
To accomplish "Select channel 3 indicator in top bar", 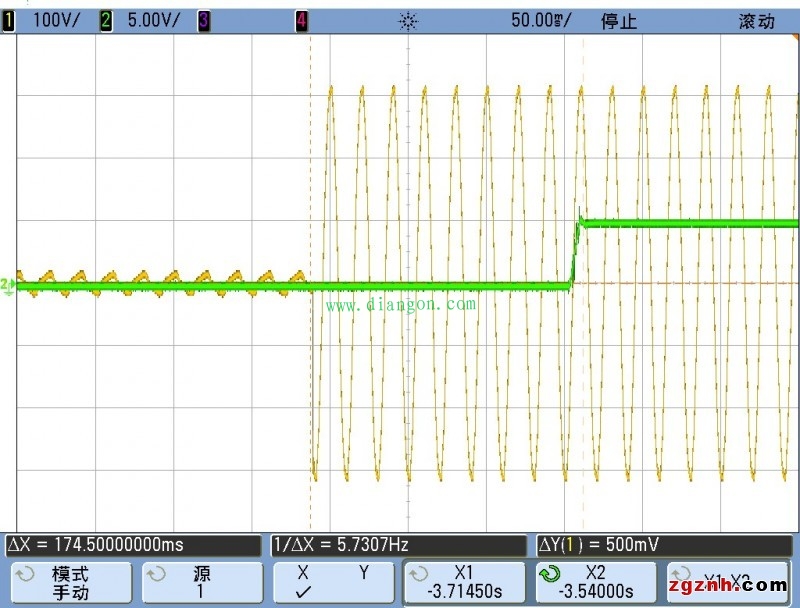I will click(203, 21).
